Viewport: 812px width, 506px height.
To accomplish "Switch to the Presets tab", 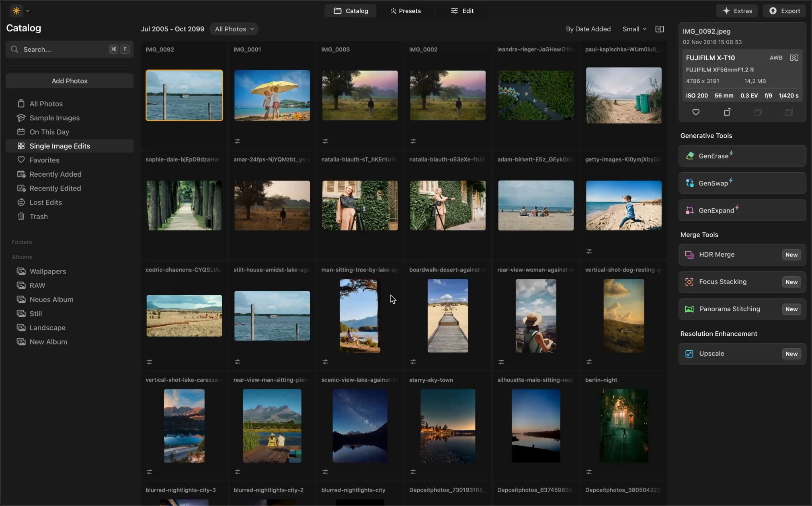I will [405, 11].
